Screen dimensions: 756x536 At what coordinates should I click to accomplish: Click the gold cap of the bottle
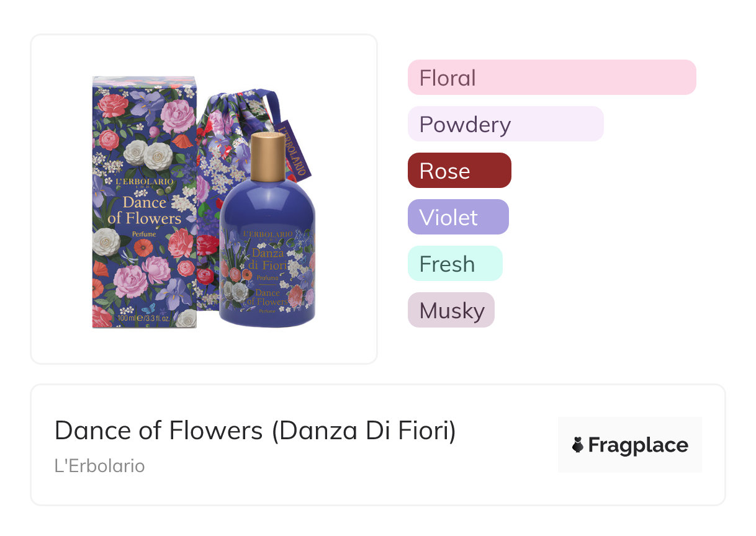point(269,154)
